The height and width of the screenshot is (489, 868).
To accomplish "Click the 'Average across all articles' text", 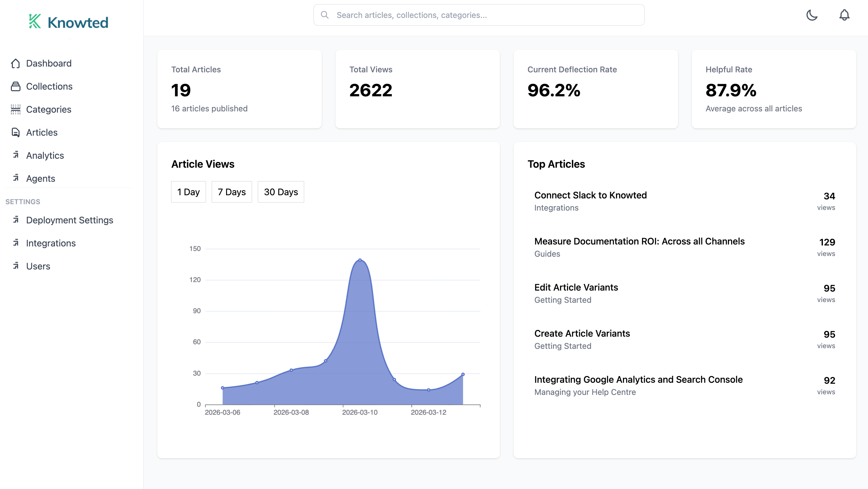I will pos(754,108).
